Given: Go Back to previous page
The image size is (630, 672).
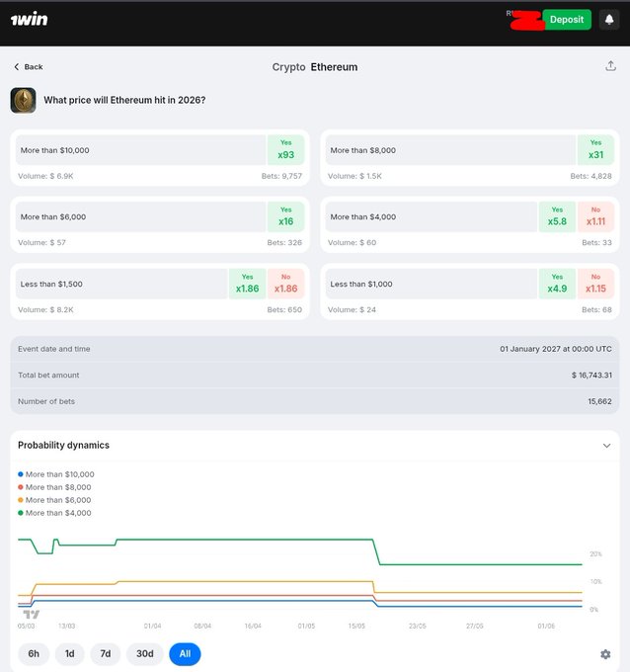Looking at the screenshot, I should 29,67.
